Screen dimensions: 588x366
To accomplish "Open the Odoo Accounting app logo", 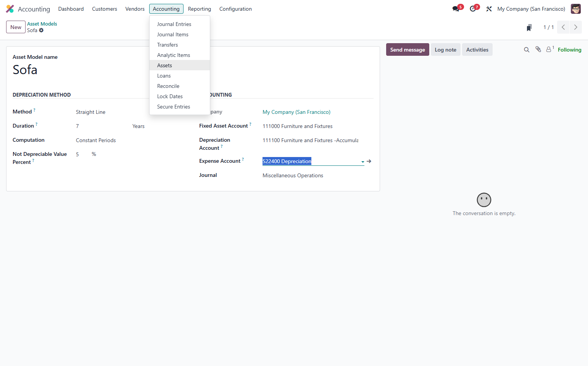I will [10, 9].
